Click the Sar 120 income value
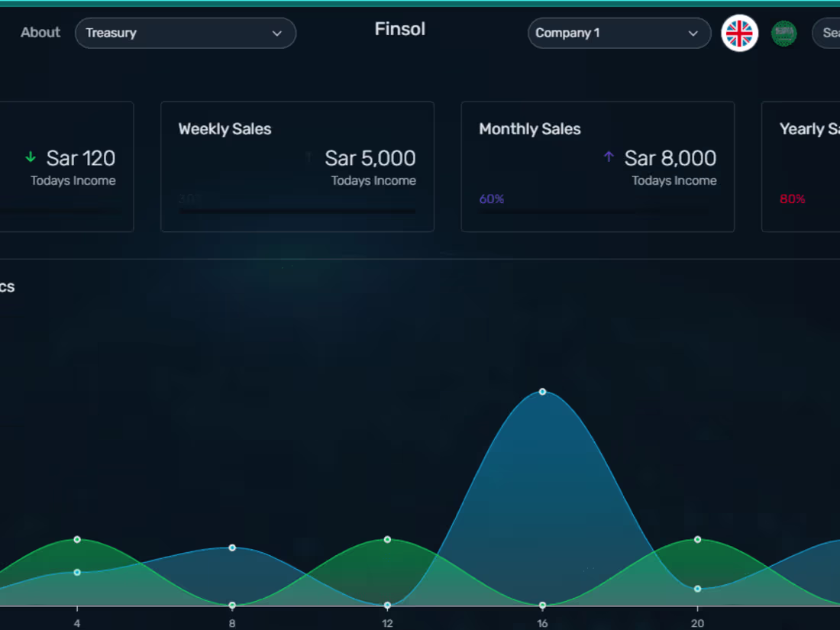 tap(81, 159)
